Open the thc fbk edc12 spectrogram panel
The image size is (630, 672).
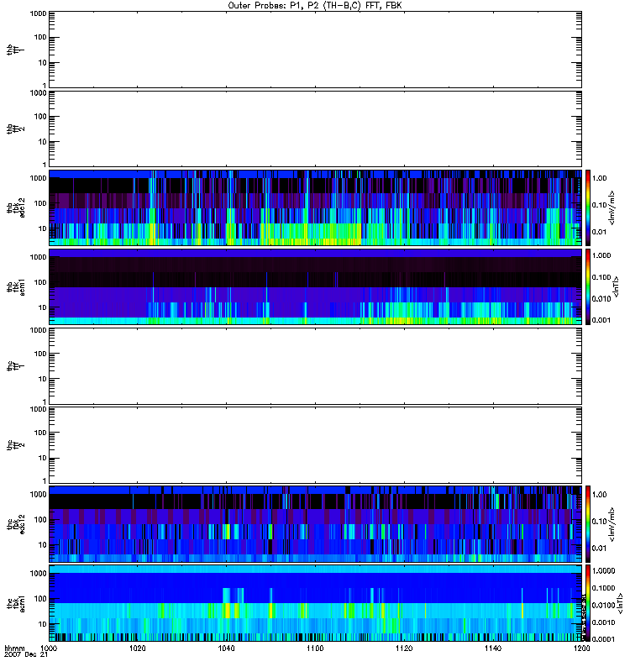point(315,523)
